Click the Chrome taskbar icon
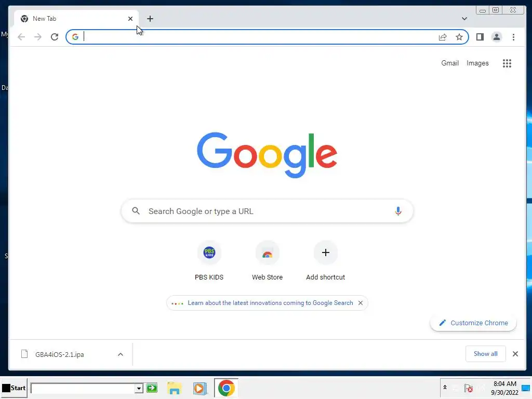The height and width of the screenshot is (399, 532). pos(227,388)
